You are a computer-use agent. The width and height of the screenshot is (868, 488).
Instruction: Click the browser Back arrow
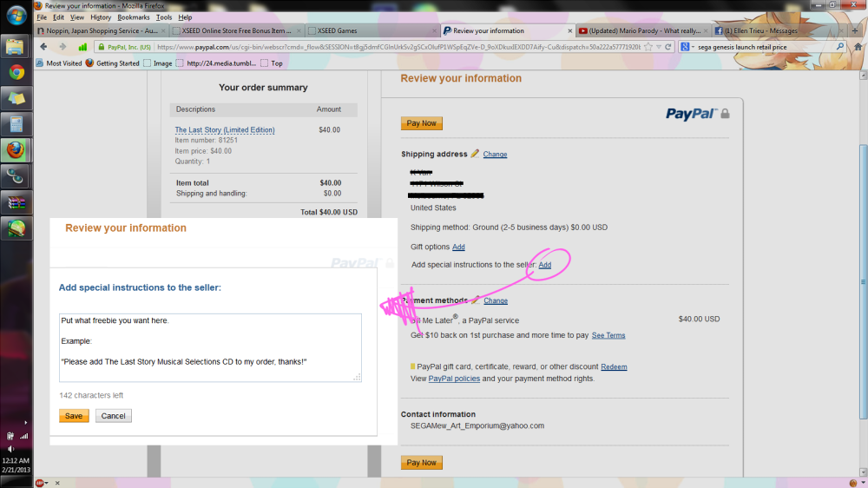pyautogui.click(x=43, y=47)
